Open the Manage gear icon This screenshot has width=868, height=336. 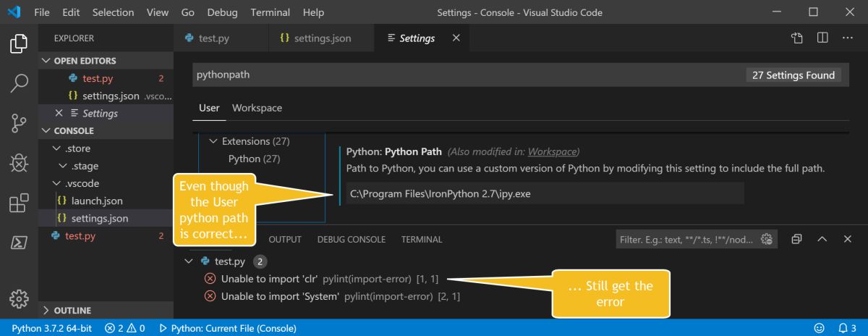(19, 298)
